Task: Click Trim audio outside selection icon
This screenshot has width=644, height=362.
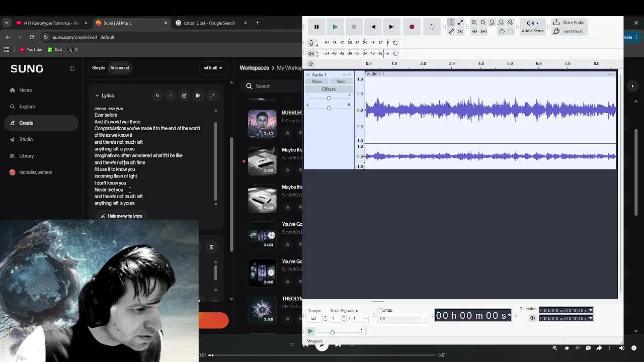Action: (474, 32)
